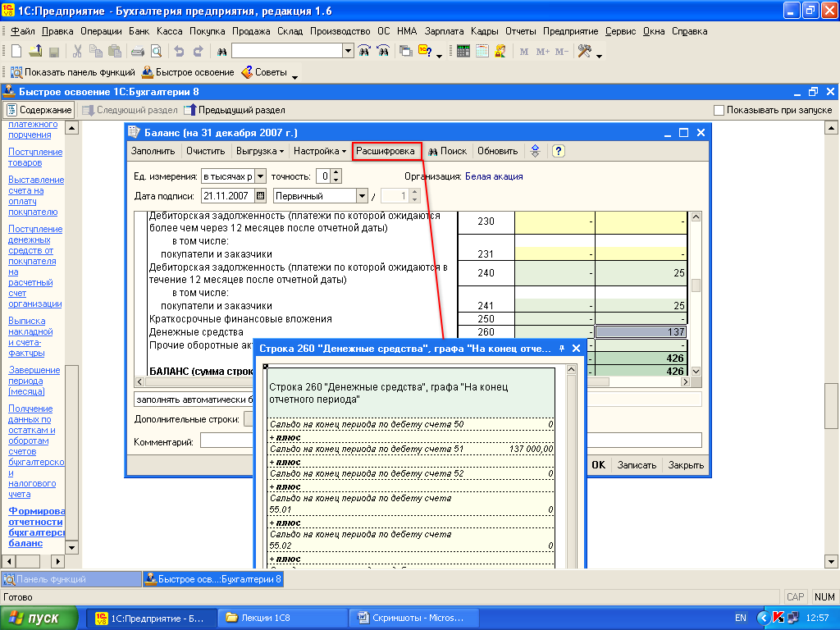The width and height of the screenshot is (840, 630).
Task: Click the 1C help question-mark icon
Action: (x=425, y=52)
